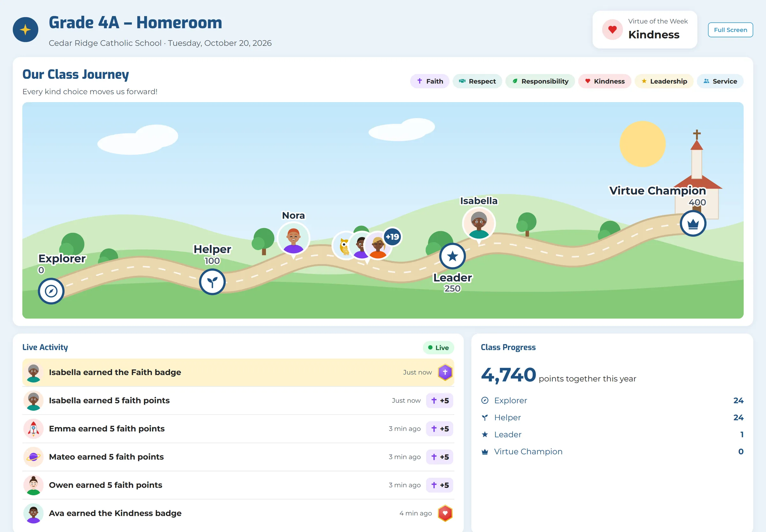Click the Live status indicator
This screenshot has height=532, width=766.
[x=438, y=348]
